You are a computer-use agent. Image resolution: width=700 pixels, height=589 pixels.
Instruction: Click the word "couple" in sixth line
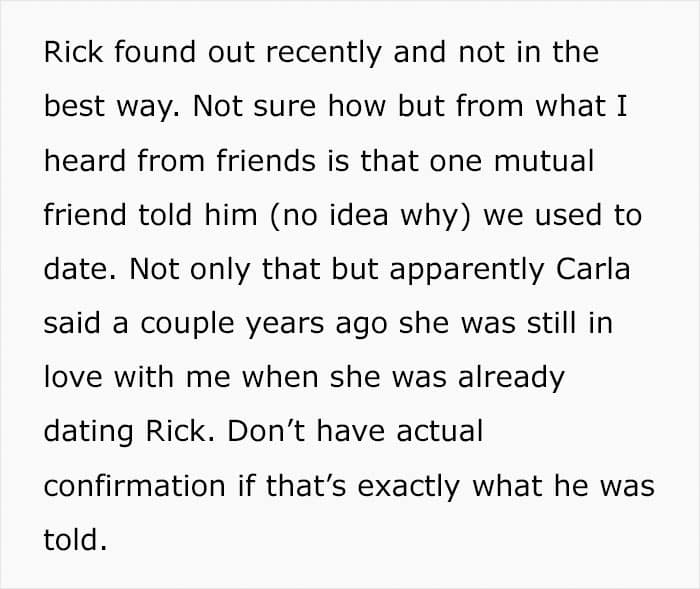point(187,326)
